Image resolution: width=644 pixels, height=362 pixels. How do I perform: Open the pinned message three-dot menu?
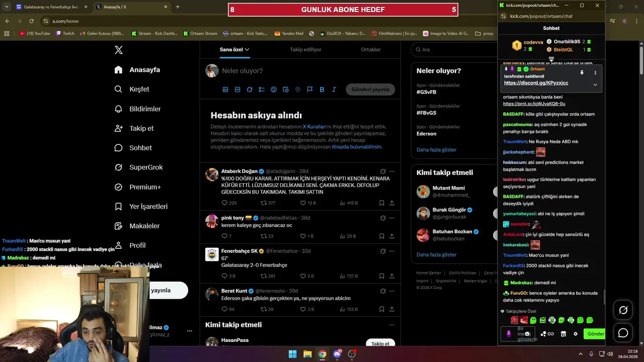pyautogui.click(x=595, y=73)
